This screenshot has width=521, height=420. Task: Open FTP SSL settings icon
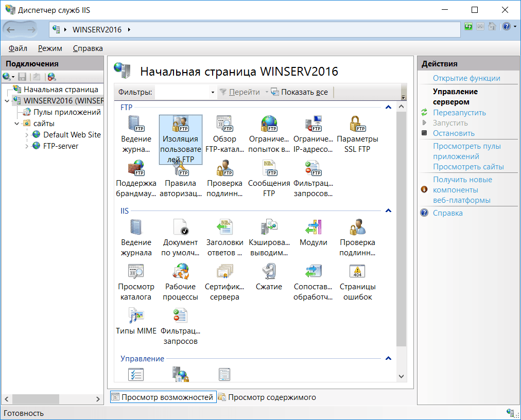357,124
